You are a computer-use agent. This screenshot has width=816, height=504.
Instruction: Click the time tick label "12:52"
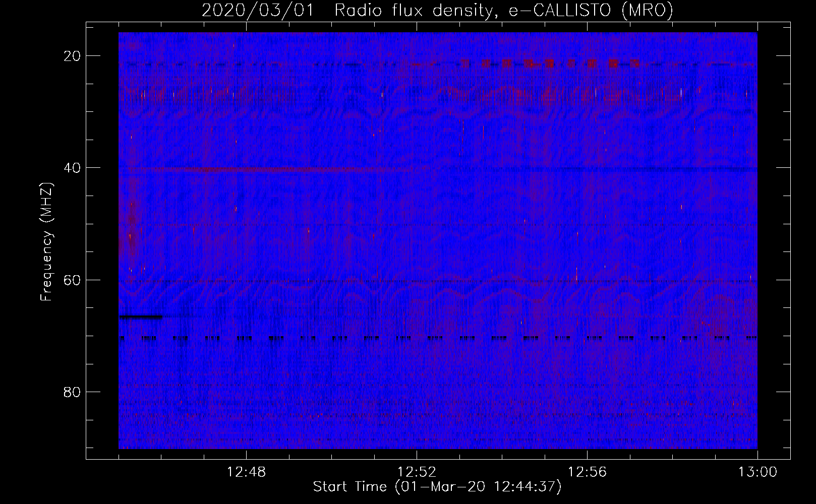(x=417, y=472)
